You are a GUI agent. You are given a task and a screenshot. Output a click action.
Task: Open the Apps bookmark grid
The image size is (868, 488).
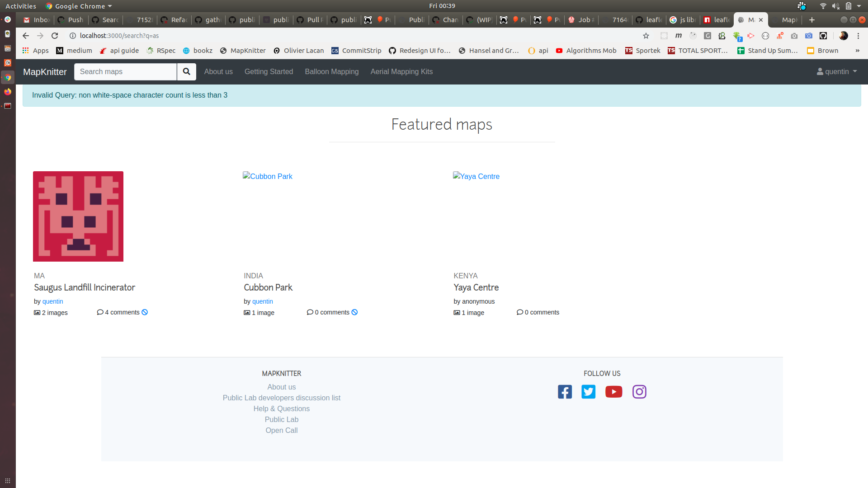pyautogui.click(x=35, y=51)
